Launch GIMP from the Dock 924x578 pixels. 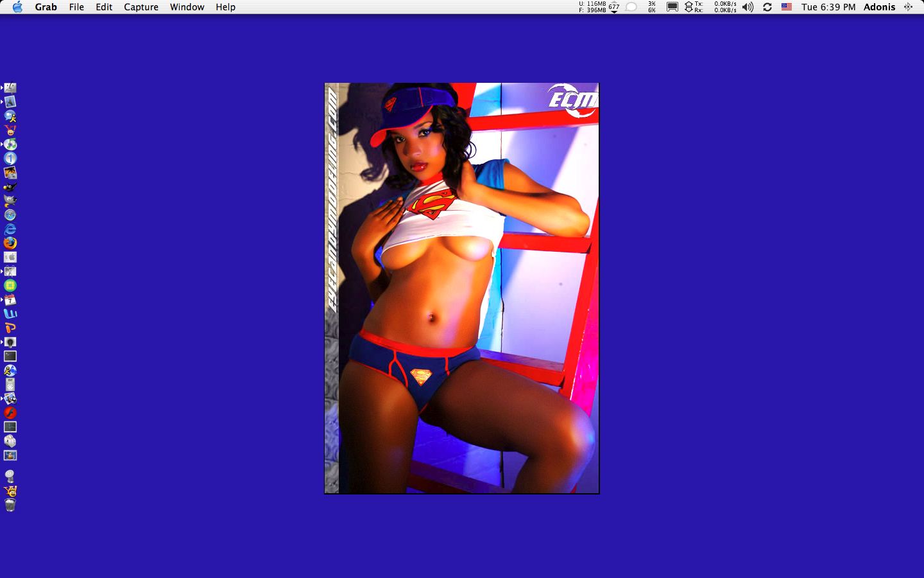click(x=10, y=201)
